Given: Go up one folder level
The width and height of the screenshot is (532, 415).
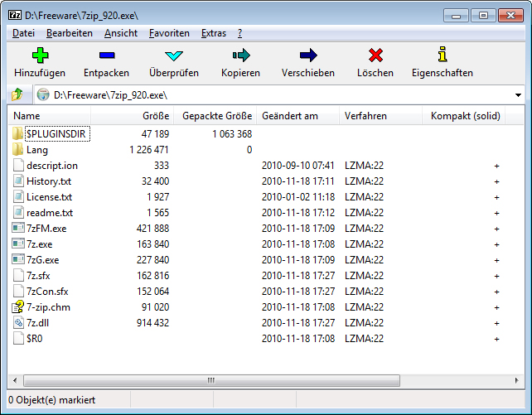Looking at the screenshot, I should coord(17,94).
